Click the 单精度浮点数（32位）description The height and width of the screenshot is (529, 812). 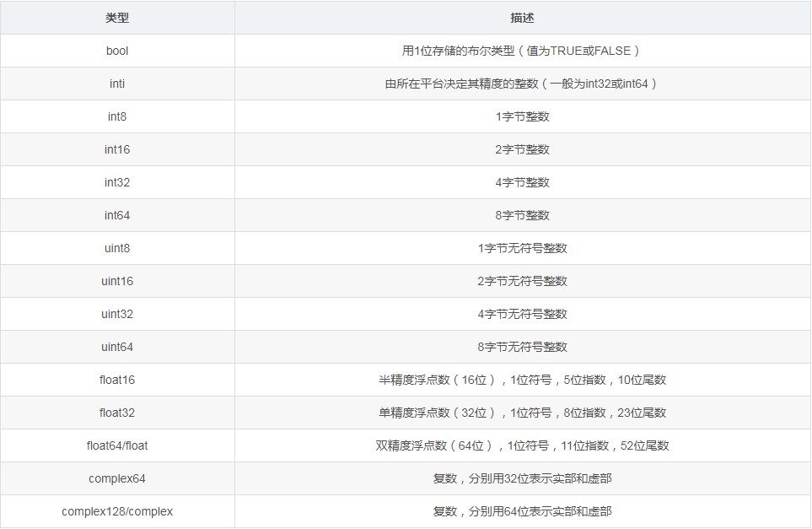[x=522, y=413]
